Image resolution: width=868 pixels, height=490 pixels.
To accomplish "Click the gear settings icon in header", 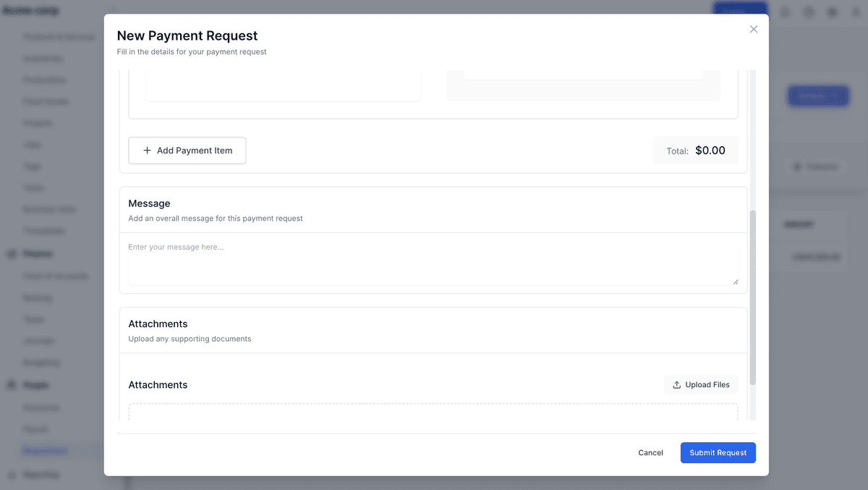I will tap(833, 12).
